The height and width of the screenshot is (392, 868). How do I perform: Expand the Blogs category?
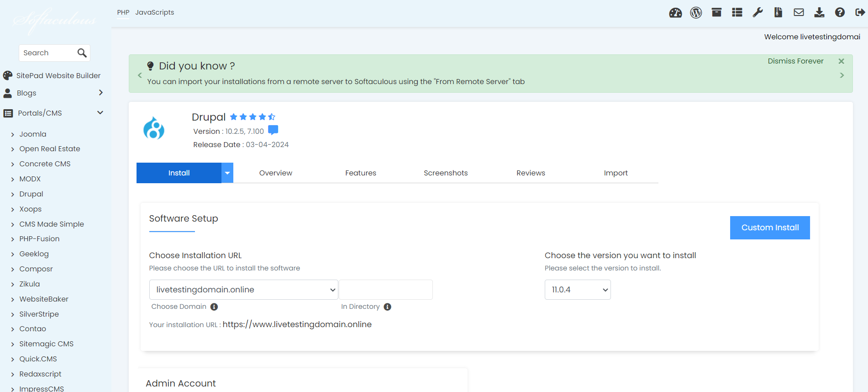101,93
